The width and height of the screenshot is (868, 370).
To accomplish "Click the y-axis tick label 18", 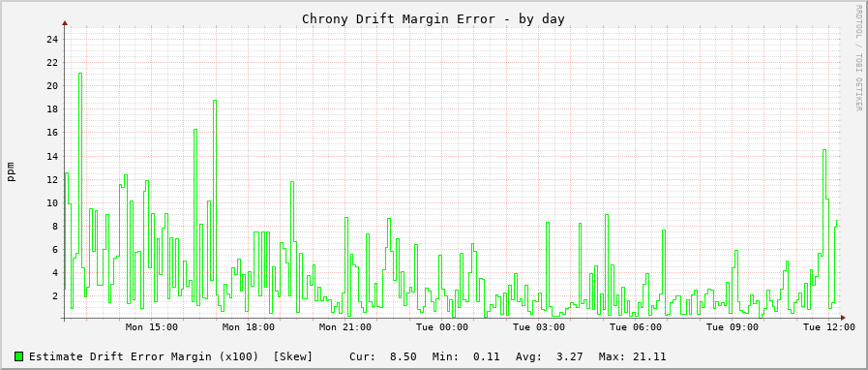I will [52, 109].
